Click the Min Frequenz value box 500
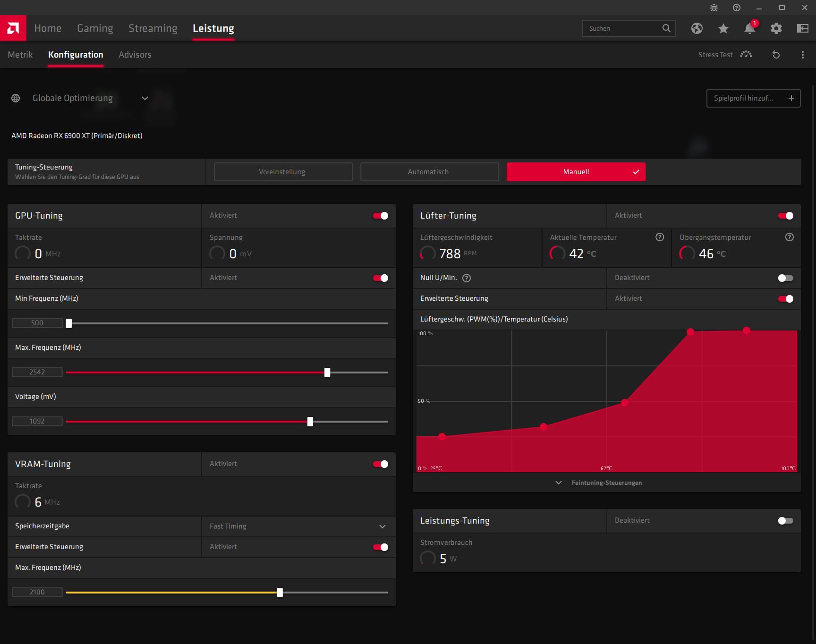Image resolution: width=816 pixels, height=644 pixels. 37,323
